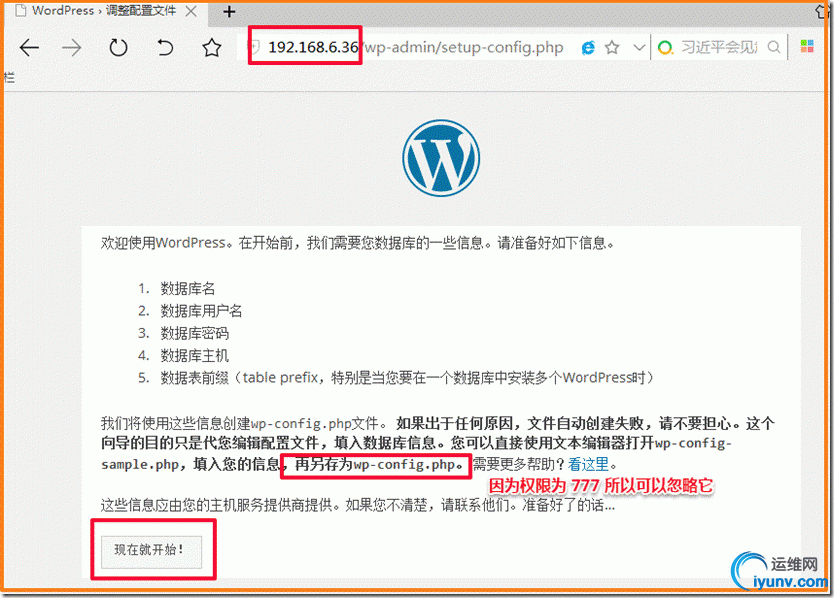Click the magnifier search icon
The height and width of the screenshot is (598, 834).
click(774, 48)
